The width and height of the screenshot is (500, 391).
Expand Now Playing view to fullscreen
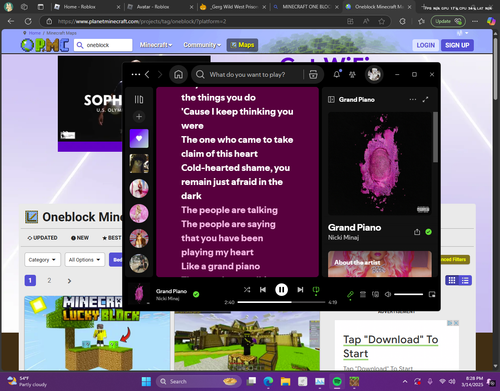425,99
